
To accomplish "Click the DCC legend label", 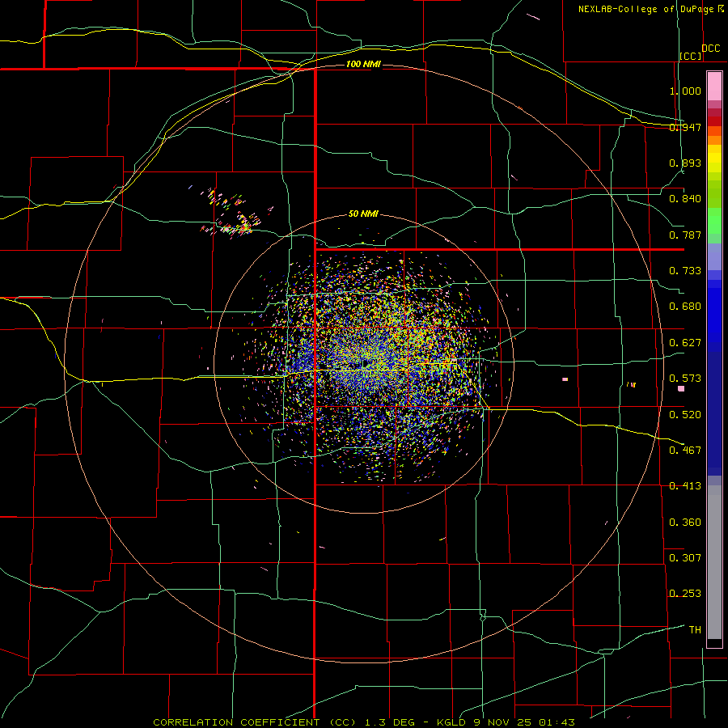I will click(x=711, y=49).
